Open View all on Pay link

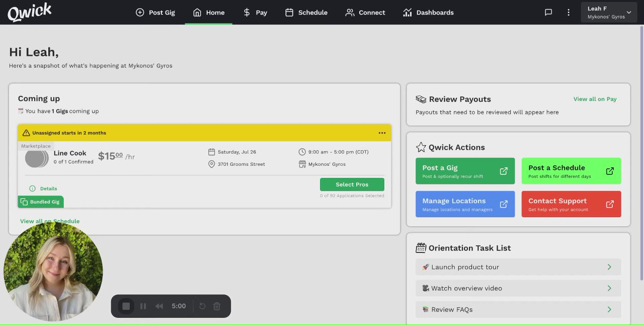click(x=595, y=99)
